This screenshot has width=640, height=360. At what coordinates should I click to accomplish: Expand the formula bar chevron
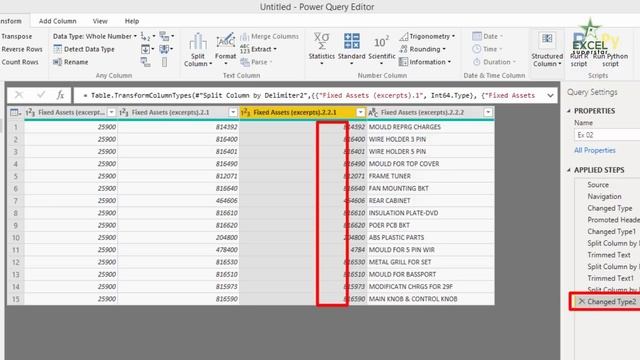[x=550, y=96]
